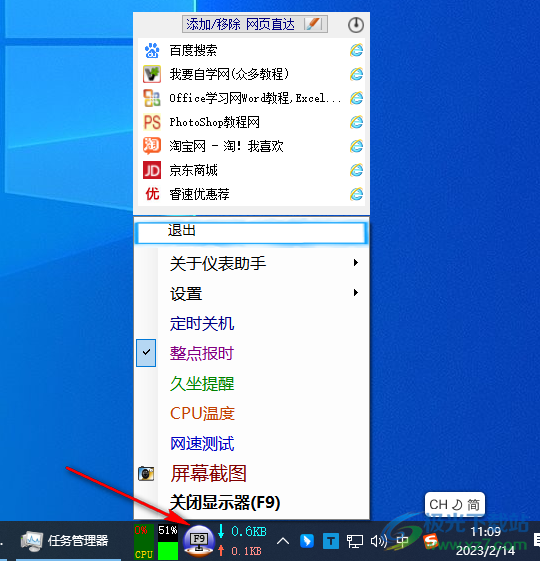
Task: Click the CPU 0% usage meter
Action: 144,542
